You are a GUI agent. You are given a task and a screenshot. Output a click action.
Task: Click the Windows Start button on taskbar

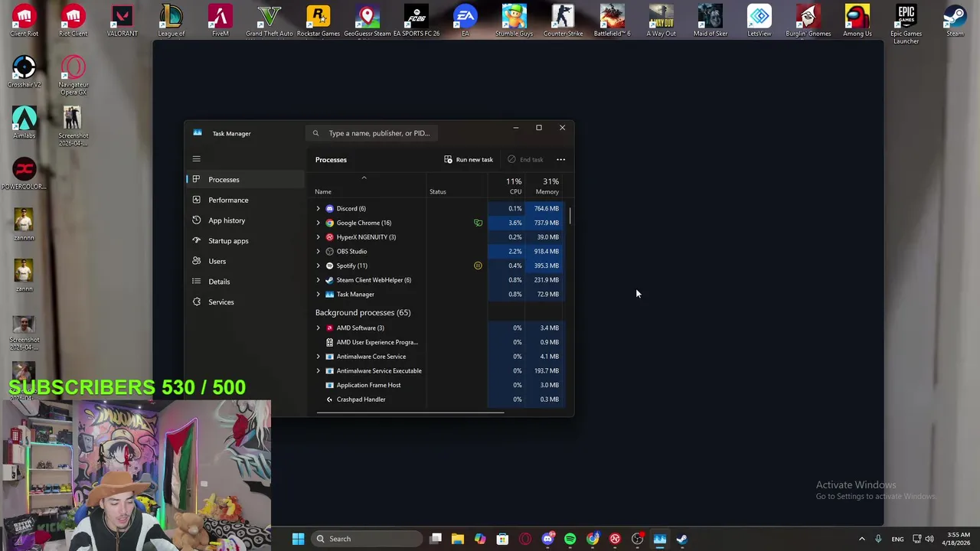(x=298, y=539)
